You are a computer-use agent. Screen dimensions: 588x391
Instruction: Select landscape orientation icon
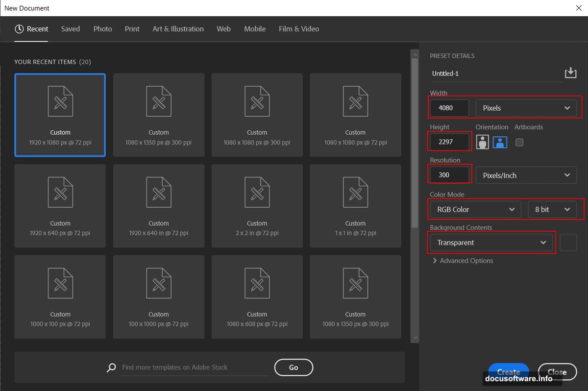pos(499,142)
